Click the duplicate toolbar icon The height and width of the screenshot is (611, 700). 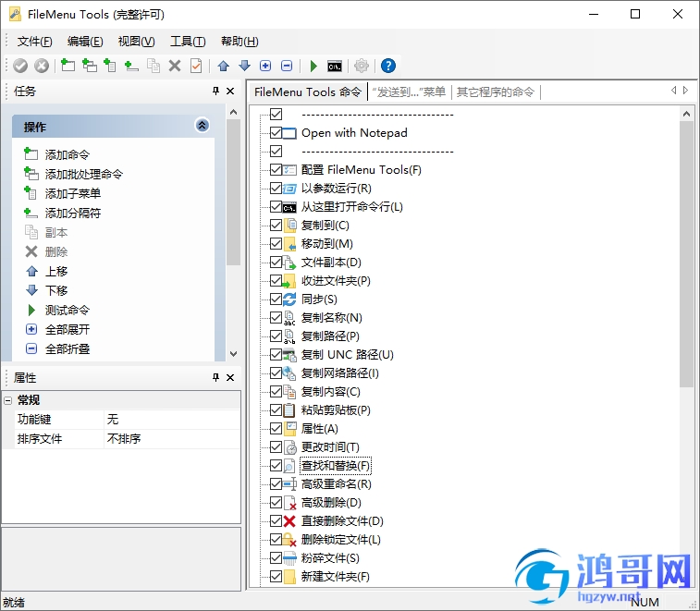pyautogui.click(x=154, y=66)
